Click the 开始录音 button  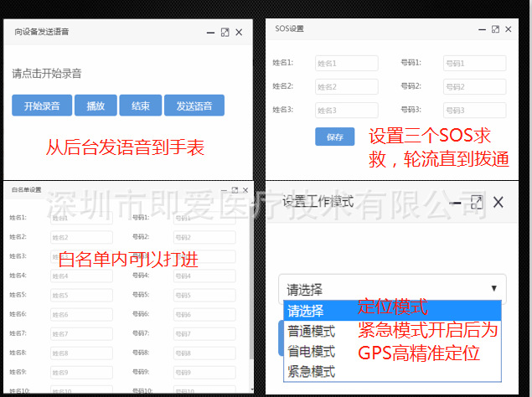(x=42, y=106)
